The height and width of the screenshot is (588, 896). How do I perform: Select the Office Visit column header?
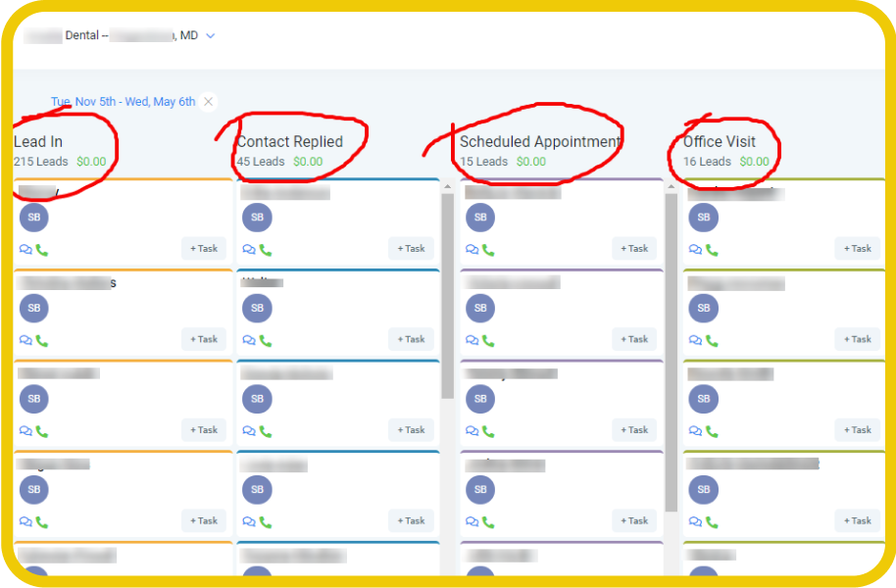[x=720, y=142]
